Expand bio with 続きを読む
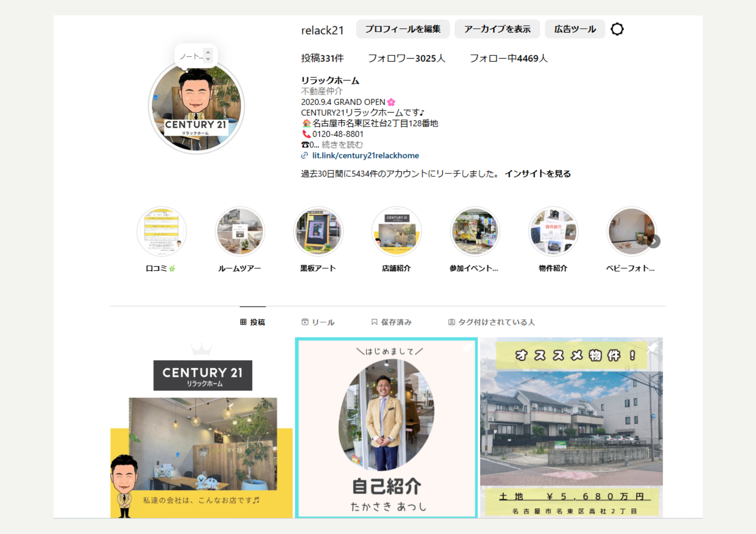 (x=342, y=145)
